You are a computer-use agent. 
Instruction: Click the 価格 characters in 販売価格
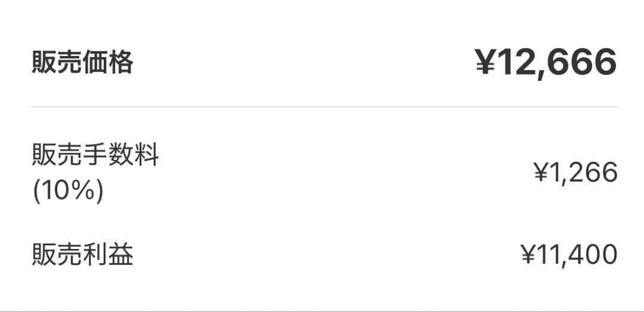click(108, 63)
